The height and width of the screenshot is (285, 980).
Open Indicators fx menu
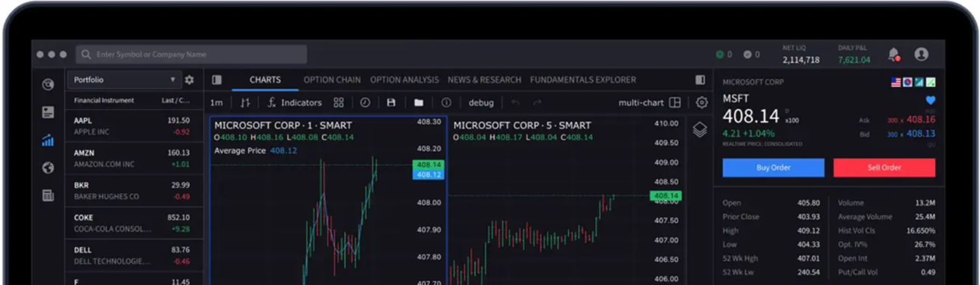(295, 102)
